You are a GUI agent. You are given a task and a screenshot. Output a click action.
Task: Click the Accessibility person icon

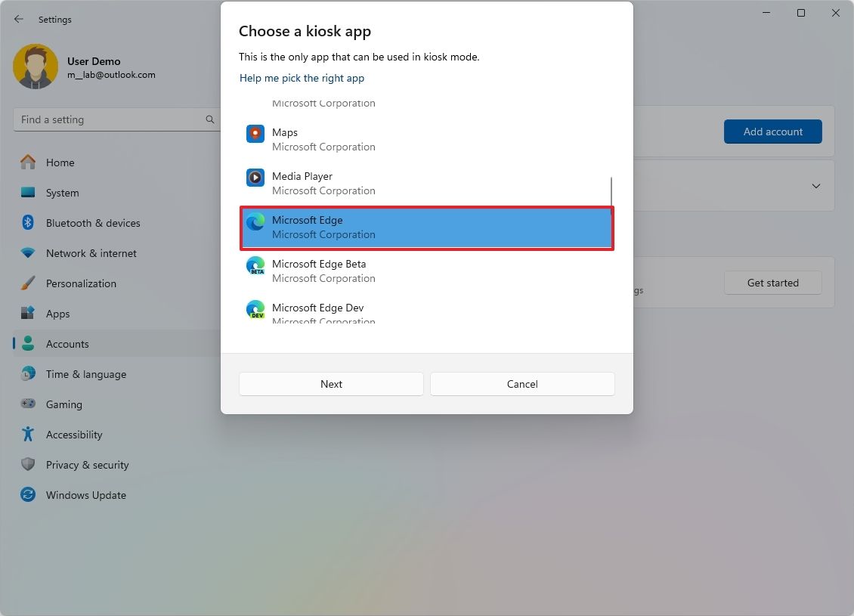click(x=27, y=435)
